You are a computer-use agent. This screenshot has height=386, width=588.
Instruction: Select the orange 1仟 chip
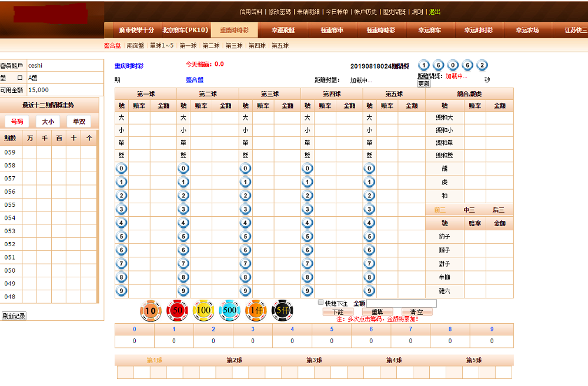[256, 310]
